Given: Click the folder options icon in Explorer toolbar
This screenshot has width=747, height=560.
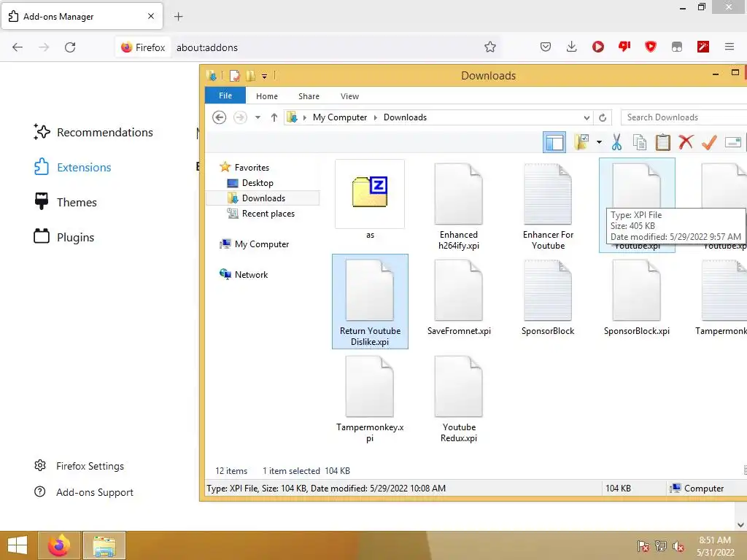Looking at the screenshot, I should coord(581,142).
